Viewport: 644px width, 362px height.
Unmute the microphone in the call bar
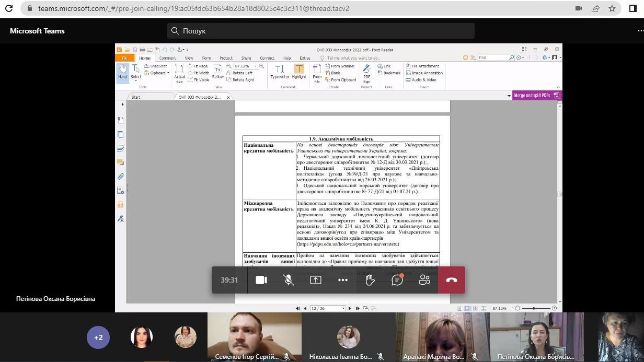point(289,280)
